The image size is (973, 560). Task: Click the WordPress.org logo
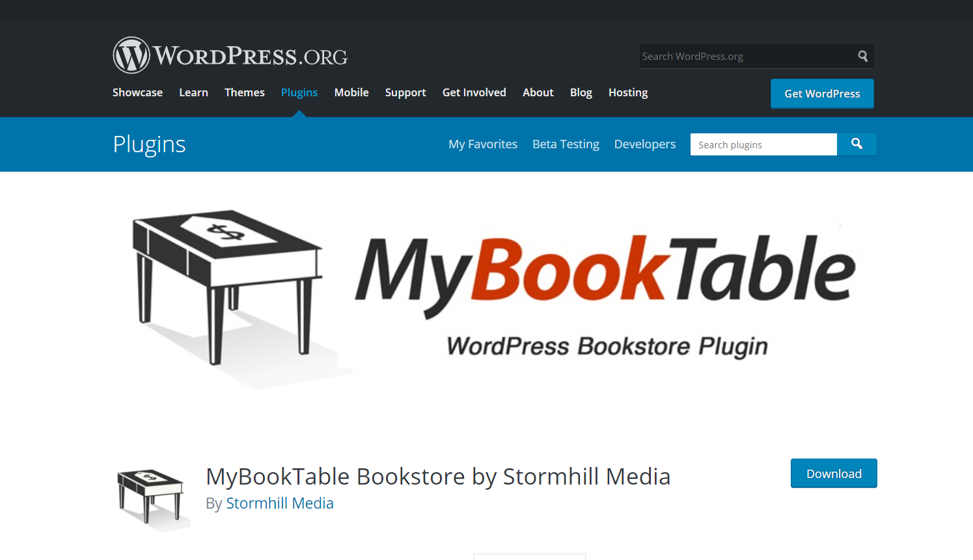[230, 55]
